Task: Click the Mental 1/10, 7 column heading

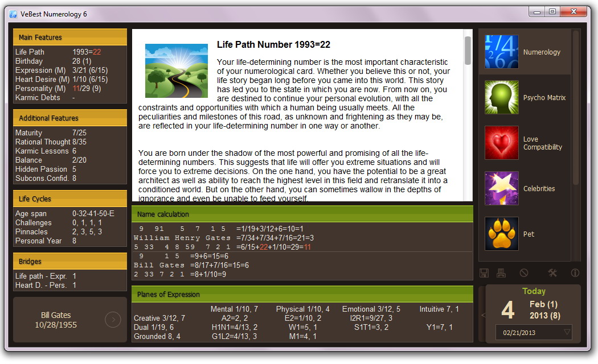Action: coord(234,309)
